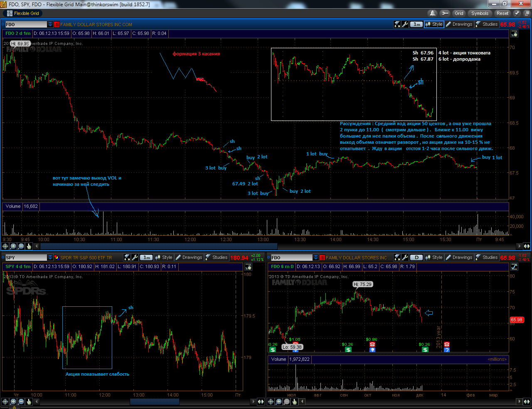Open Drawings menu in SPY chart

tap(189, 258)
